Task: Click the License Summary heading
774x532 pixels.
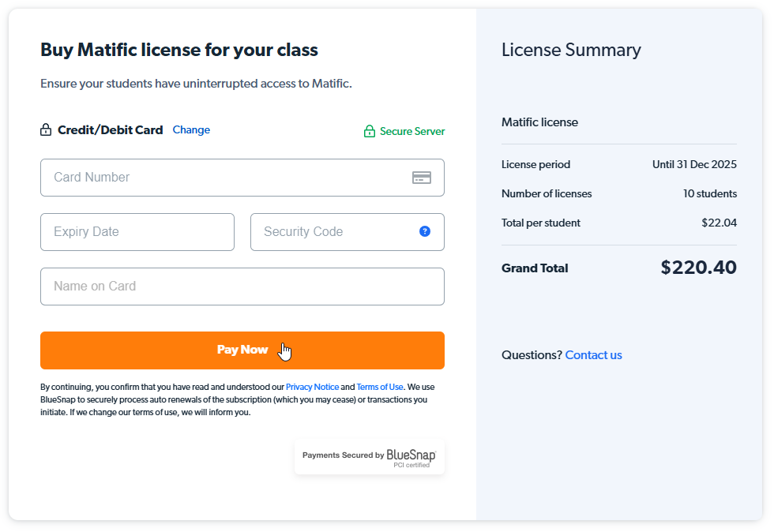Action: pos(571,50)
